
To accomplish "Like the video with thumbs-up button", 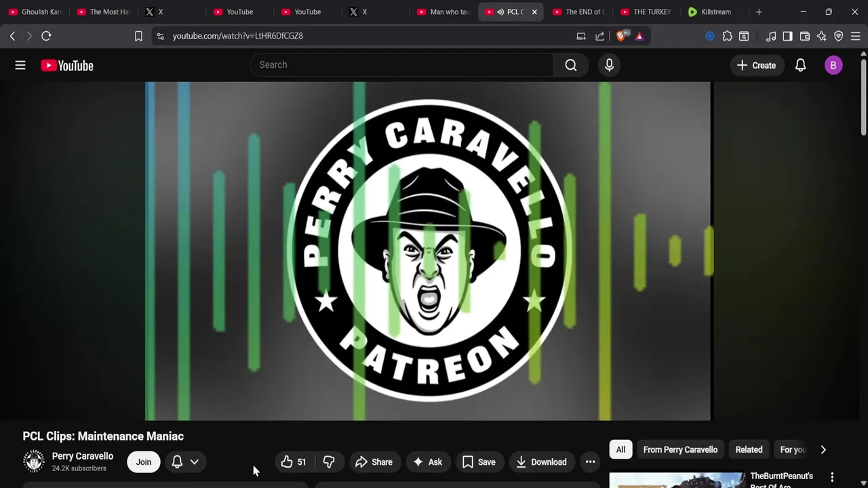I will pos(294,462).
